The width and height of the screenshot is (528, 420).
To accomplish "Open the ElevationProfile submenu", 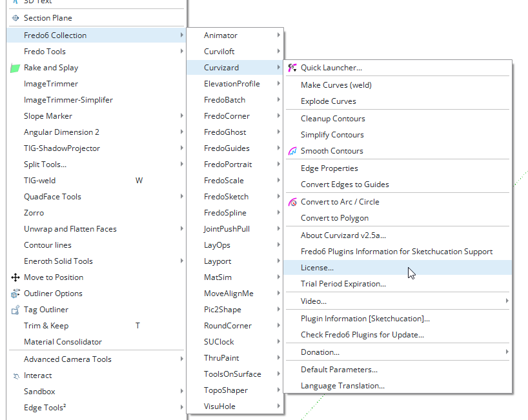I will pos(235,84).
